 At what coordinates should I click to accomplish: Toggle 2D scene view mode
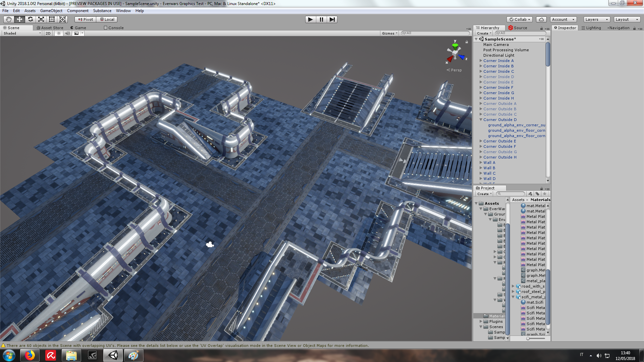tap(48, 33)
